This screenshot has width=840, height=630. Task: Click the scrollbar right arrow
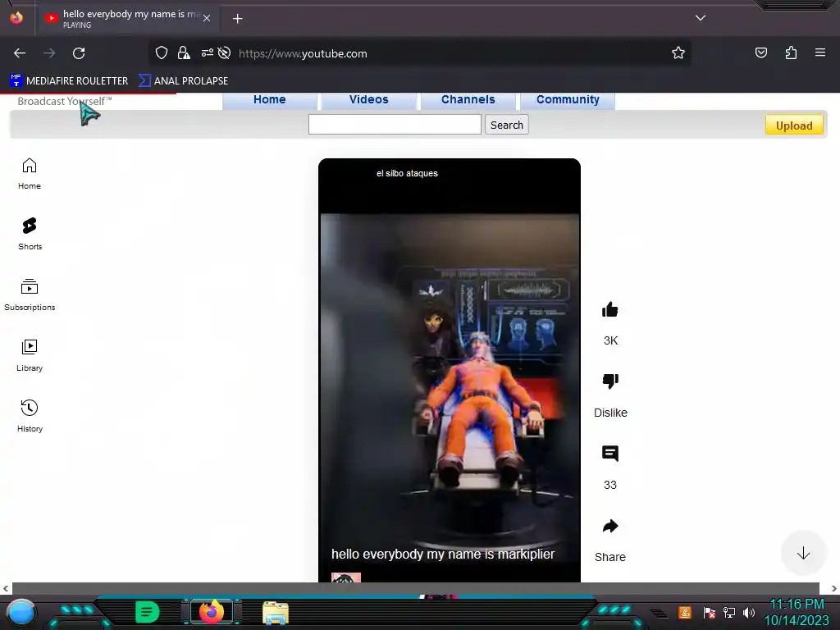coord(833,588)
